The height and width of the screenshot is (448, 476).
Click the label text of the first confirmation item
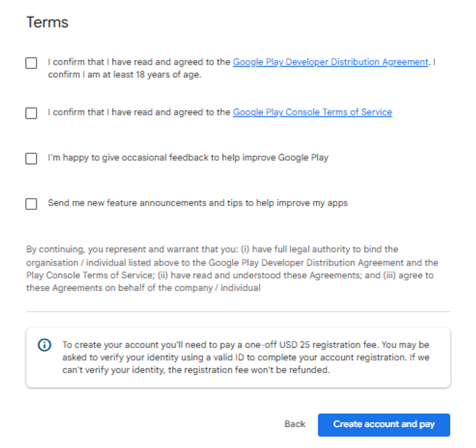coord(137,62)
